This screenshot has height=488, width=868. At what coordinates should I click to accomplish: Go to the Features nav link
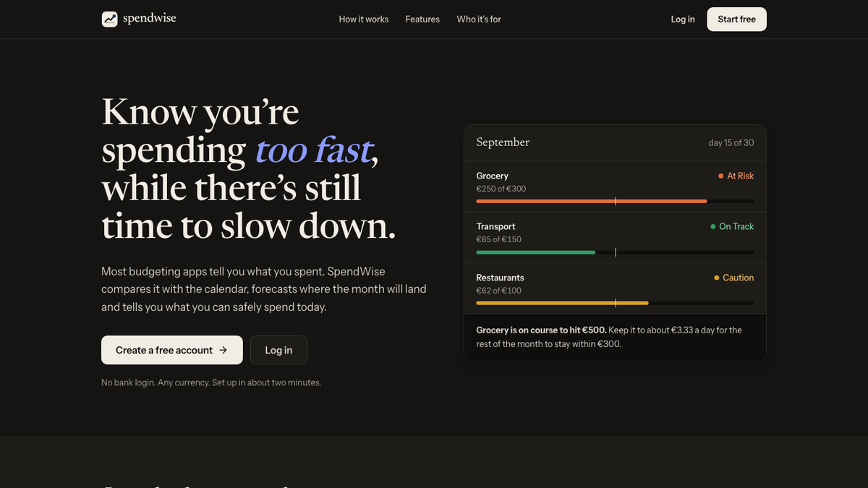pos(422,20)
